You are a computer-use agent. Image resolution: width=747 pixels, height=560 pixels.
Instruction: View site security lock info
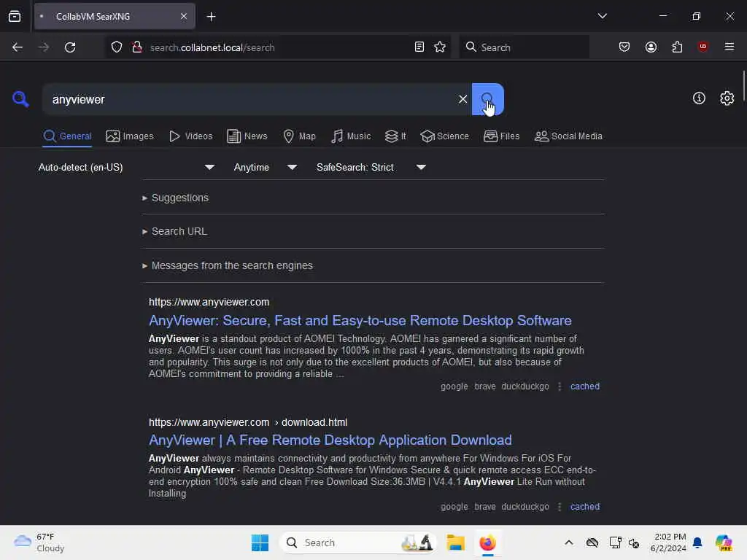point(137,47)
